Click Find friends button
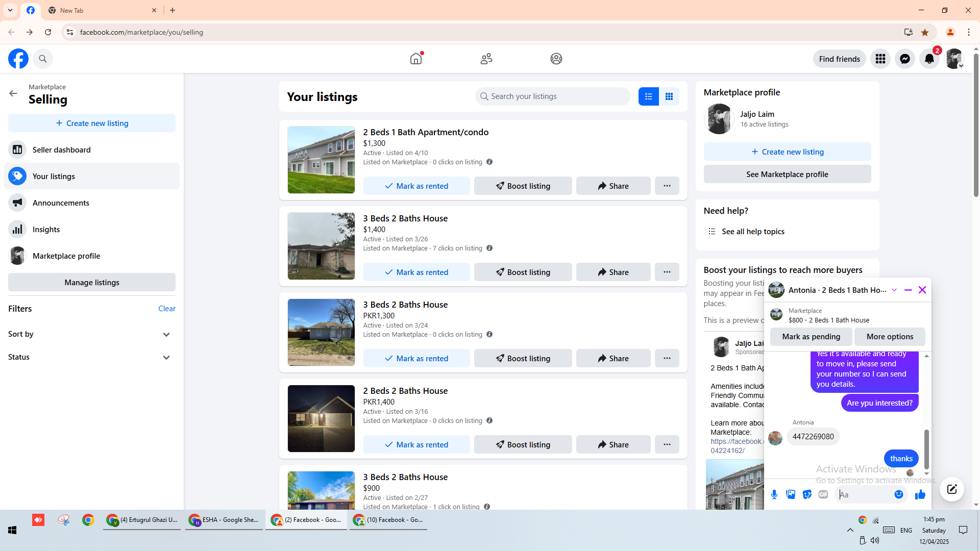980x551 pixels. pyautogui.click(x=840, y=59)
